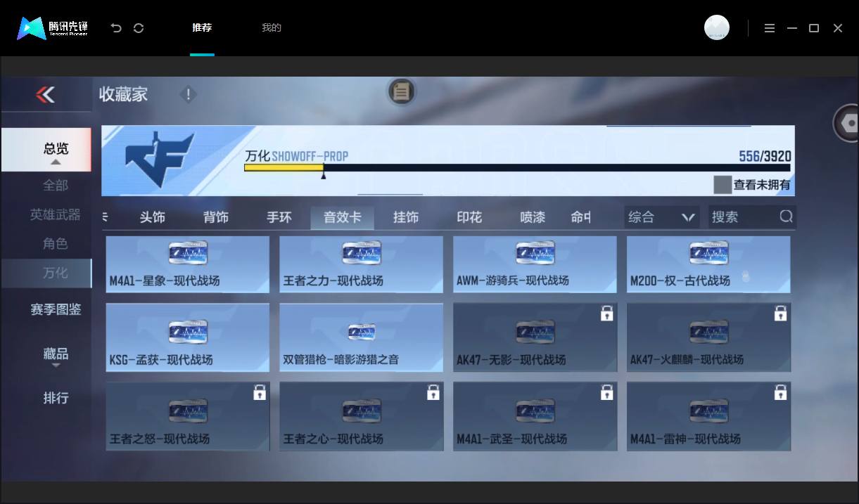
Task: Click the search magnifier icon
Action: point(786,217)
